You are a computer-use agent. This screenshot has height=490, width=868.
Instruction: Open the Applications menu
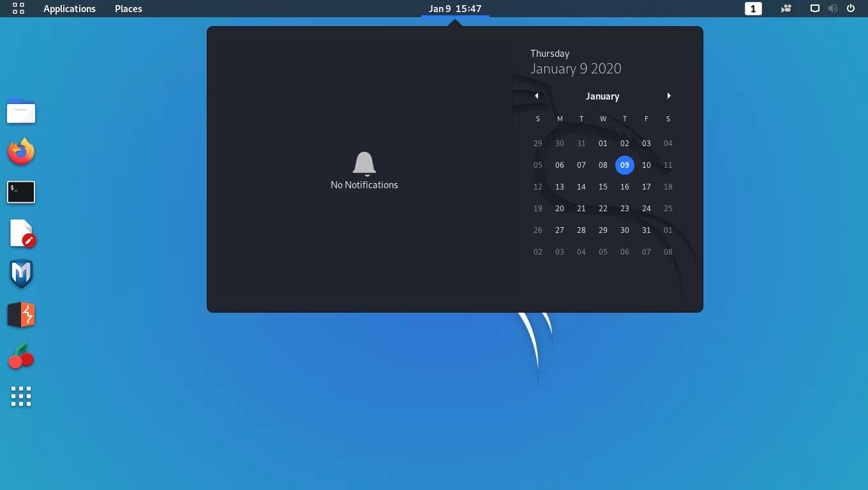click(x=70, y=8)
